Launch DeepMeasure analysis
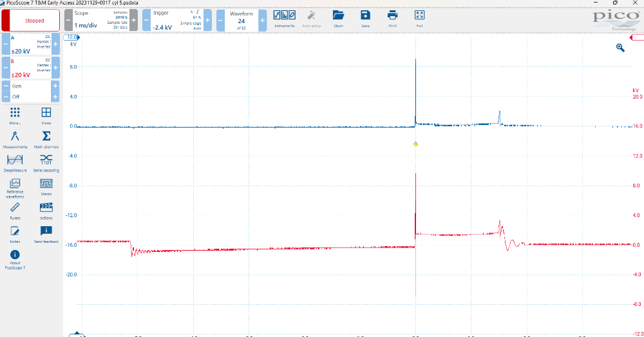This screenshot has height=337, width=644. point(15,162)
